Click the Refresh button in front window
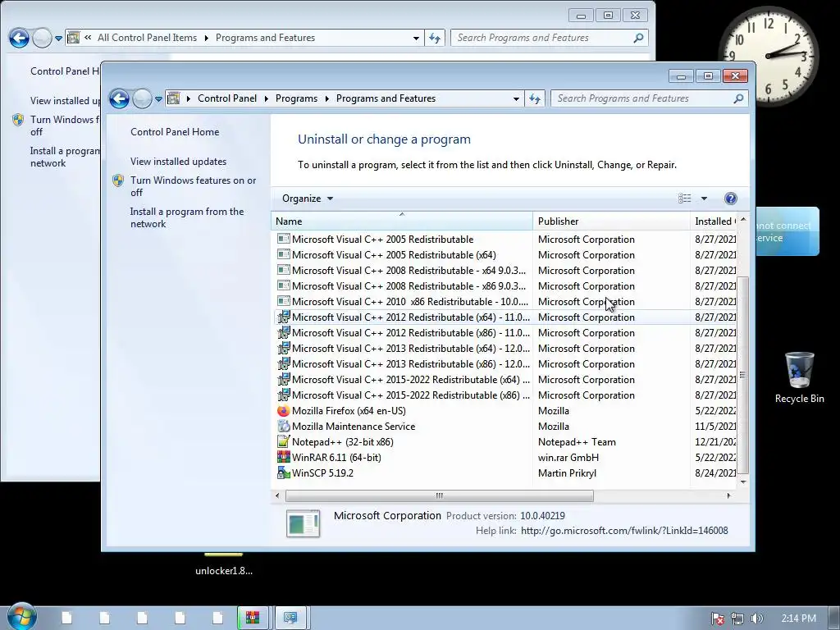Image resolution: width=840 pixels, height=630 pixels. pos(535,98)
